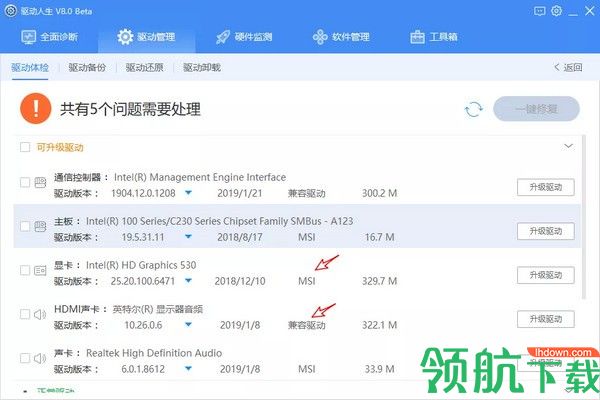
Task: Click speaker icon beside Realtek High Definition Audio
Action: 40,358
